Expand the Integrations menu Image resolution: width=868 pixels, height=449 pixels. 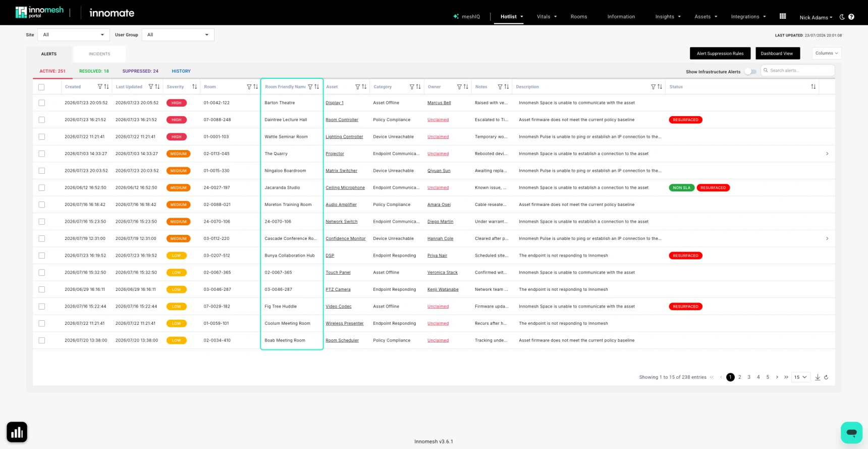click(748, 17)
